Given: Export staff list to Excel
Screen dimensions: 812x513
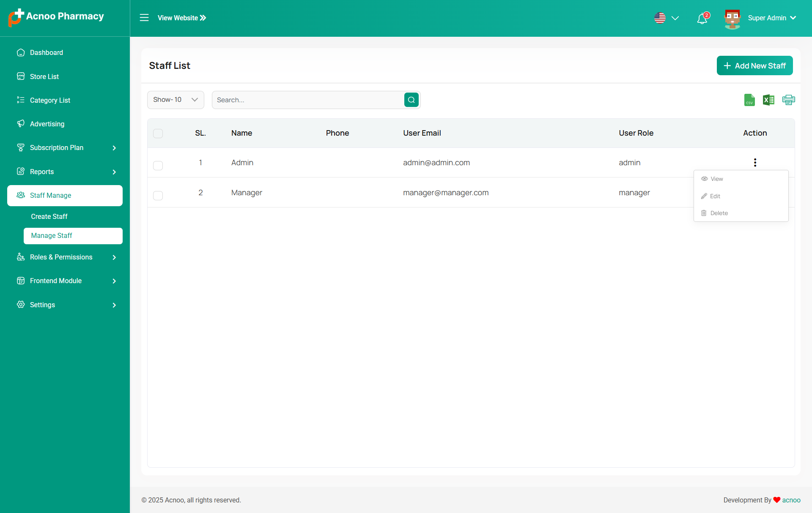Looking at the screenshot, I should (x=768, y=100).
